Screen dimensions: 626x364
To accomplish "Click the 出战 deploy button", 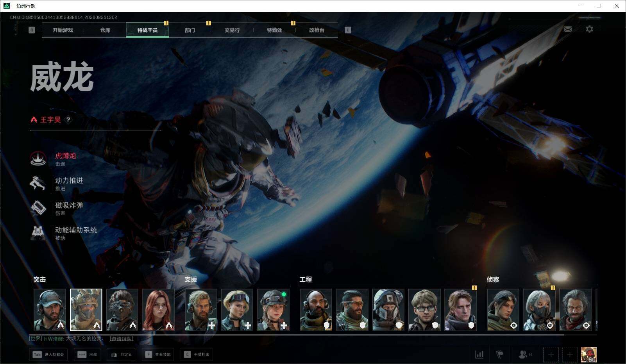I will pyautogui.click(x=87, y=355).
